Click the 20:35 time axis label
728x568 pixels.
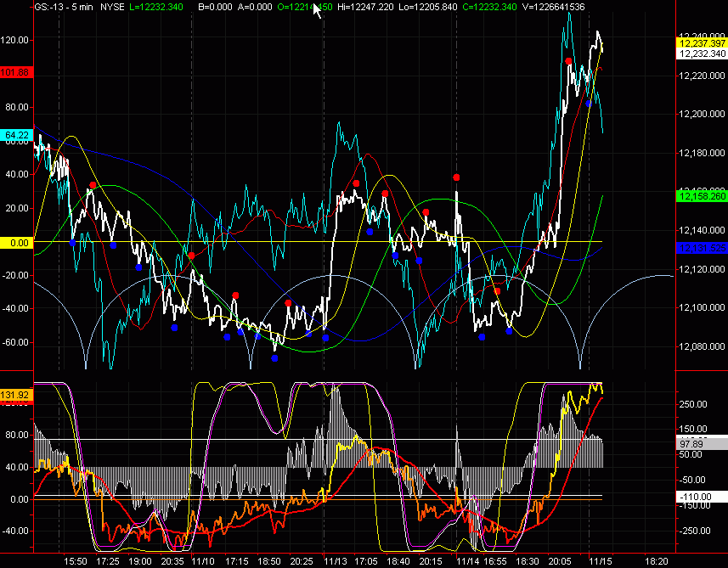(172, 561)
